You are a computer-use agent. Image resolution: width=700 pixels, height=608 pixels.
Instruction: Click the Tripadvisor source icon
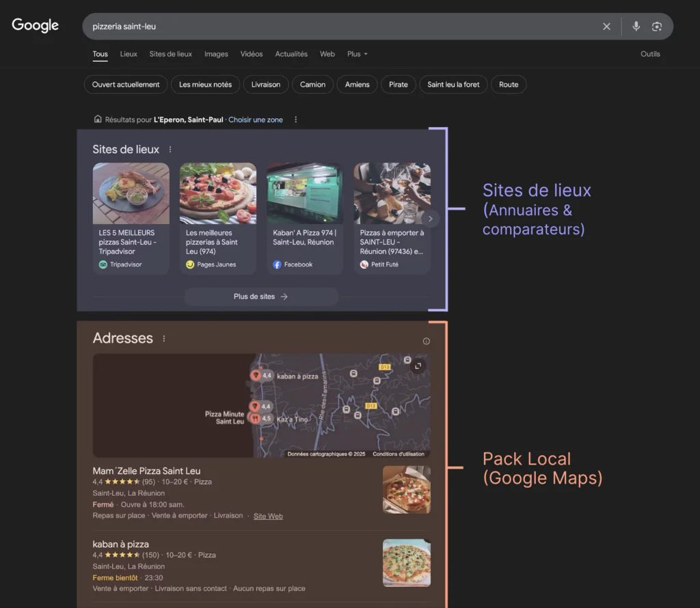point(103,264)
